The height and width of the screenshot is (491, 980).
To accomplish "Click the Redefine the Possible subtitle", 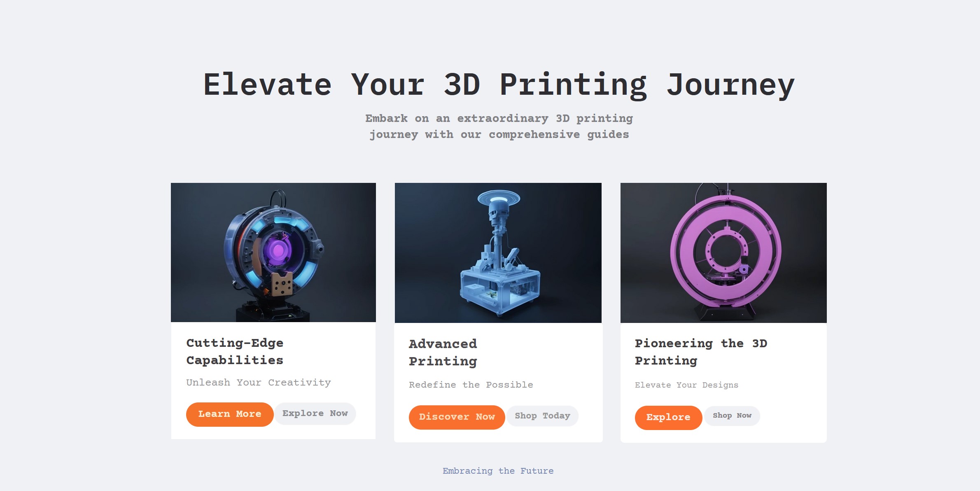I will coord(471,385).
